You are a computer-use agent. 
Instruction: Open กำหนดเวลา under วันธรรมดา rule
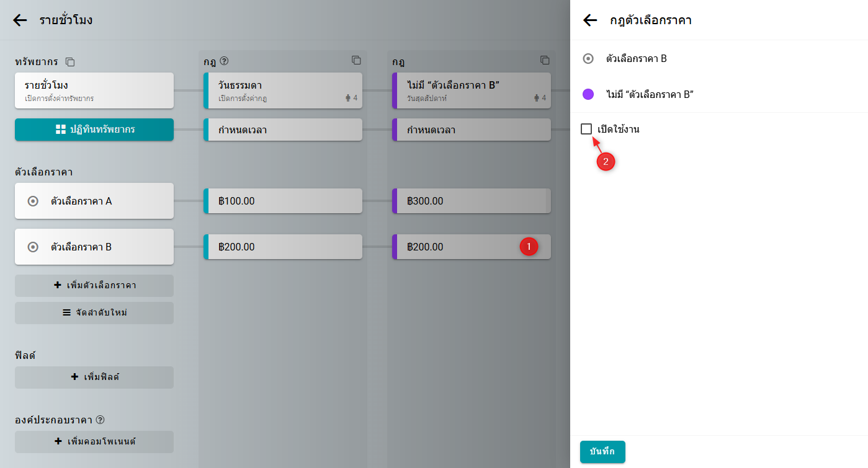pos(283,130)
